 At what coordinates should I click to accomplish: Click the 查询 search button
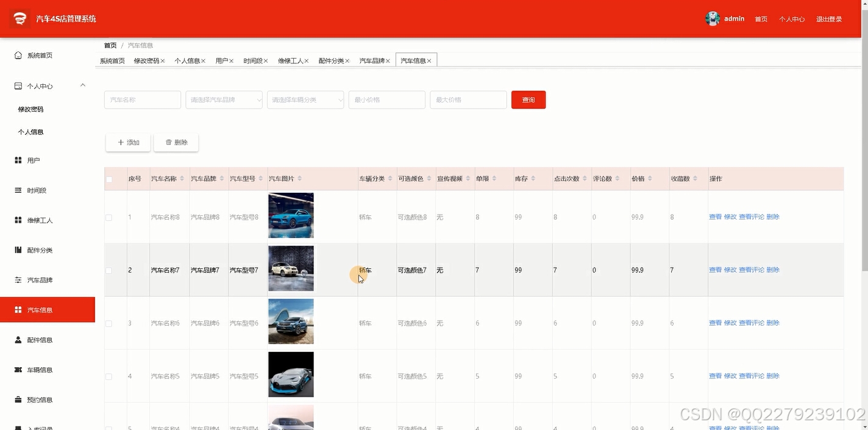coord(528,99)
